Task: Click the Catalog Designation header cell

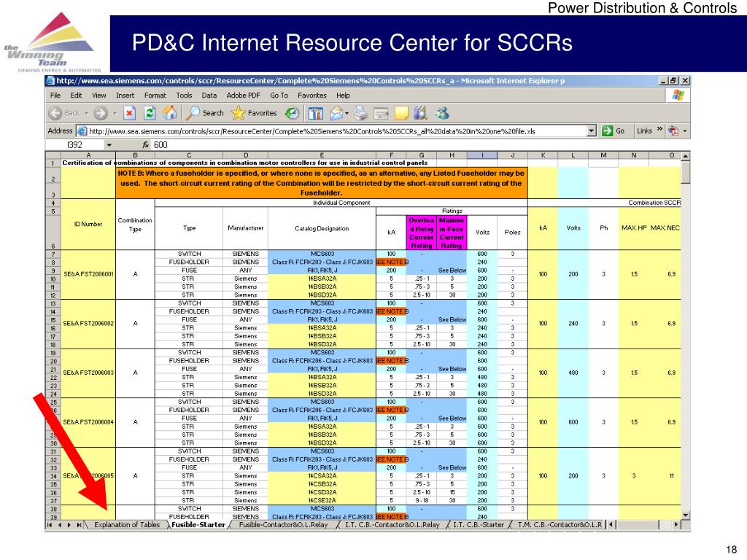Action: [x=322, y=228]
